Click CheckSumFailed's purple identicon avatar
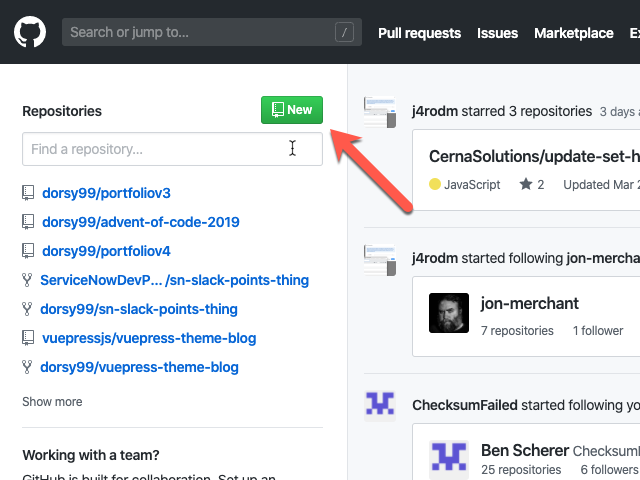Screen dimensions: 640x480 point(380,404)
